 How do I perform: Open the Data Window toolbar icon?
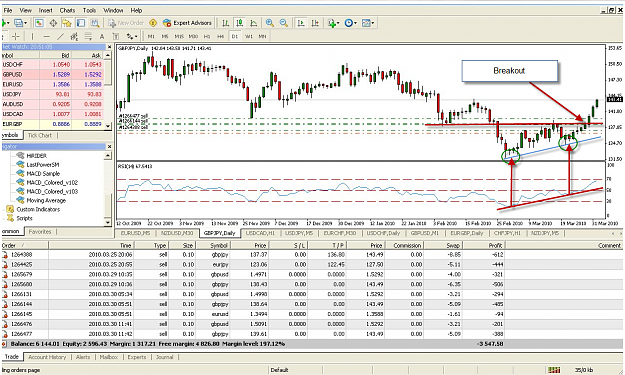tap(53, 23)
